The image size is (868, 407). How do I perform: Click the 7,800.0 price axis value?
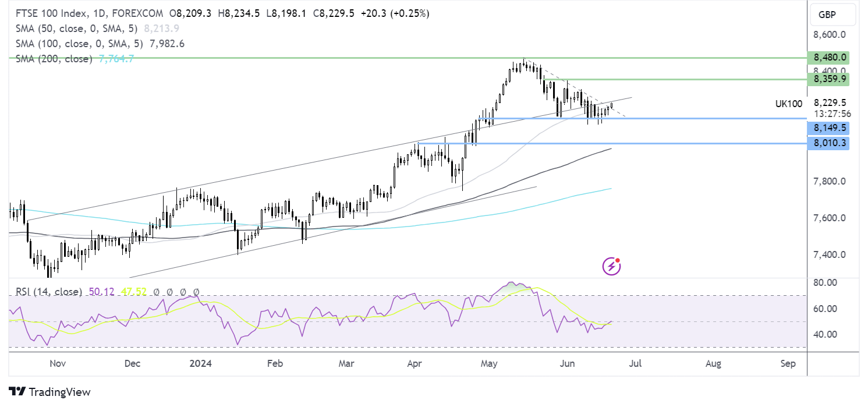[x=830, y=181]
